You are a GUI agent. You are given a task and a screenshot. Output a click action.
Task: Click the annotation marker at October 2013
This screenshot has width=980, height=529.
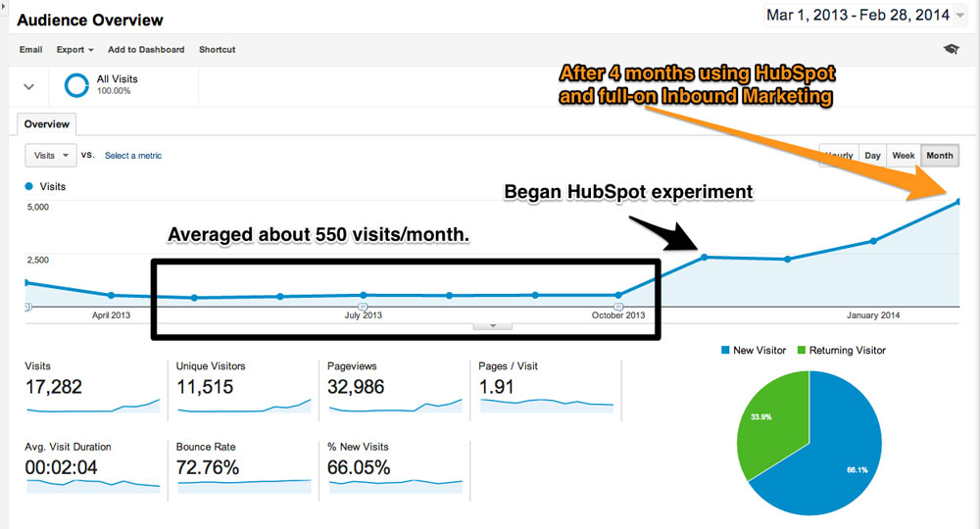pos(618,307)
